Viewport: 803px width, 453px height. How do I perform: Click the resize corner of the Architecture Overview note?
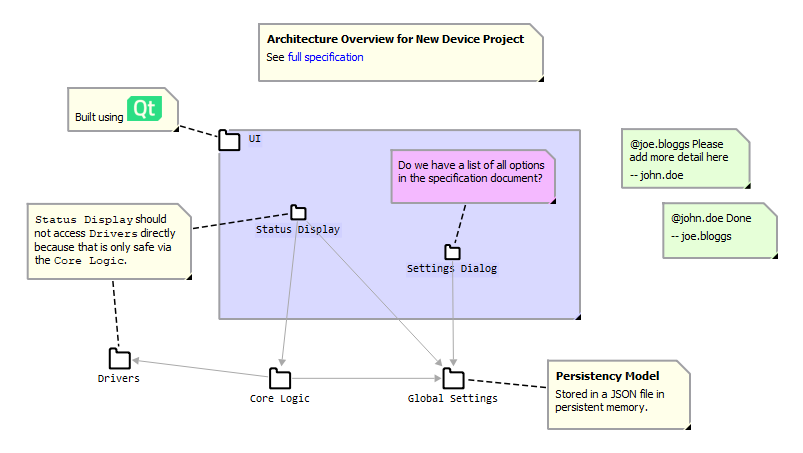[541, 79]
